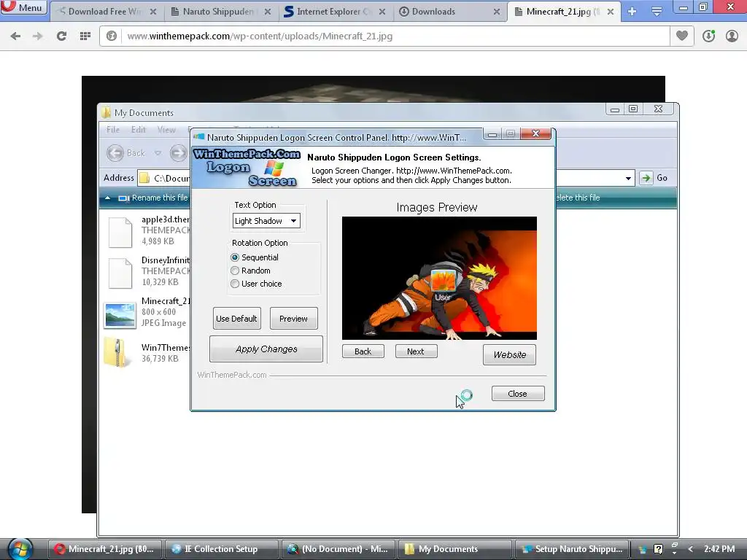Minimize the Naruto Shippuden control panel window
Screen dimensions: 747x560
(x=492, y=134)
